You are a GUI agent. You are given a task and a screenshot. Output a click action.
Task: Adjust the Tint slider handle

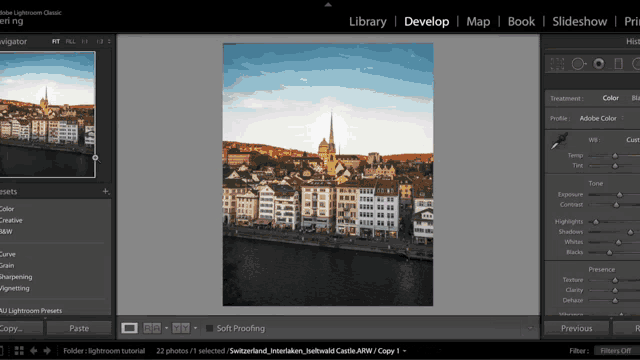pos(615,166)
